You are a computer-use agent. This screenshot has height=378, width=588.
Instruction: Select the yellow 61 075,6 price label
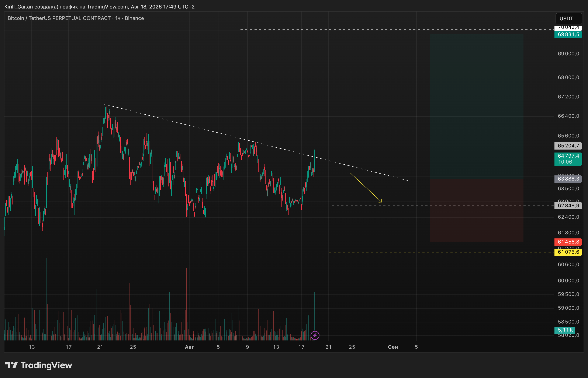[568, 252]
